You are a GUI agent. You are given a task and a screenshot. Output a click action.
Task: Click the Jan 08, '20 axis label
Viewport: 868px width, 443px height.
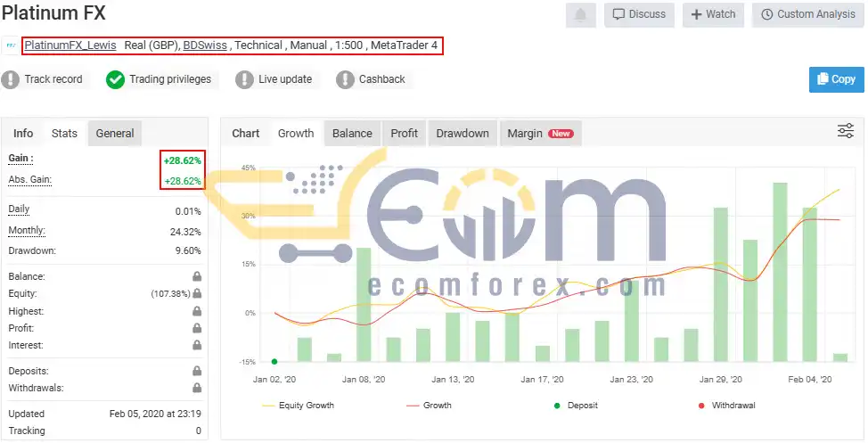click(364, 380)
